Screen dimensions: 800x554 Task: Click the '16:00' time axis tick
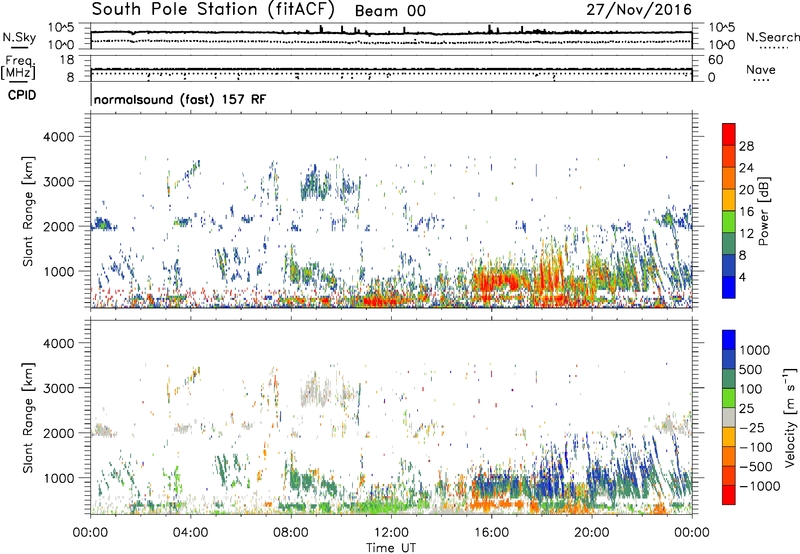click(x=491, y=533)
